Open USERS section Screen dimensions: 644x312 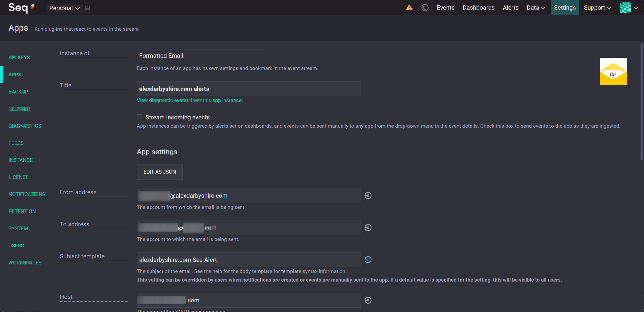[16, 245]
